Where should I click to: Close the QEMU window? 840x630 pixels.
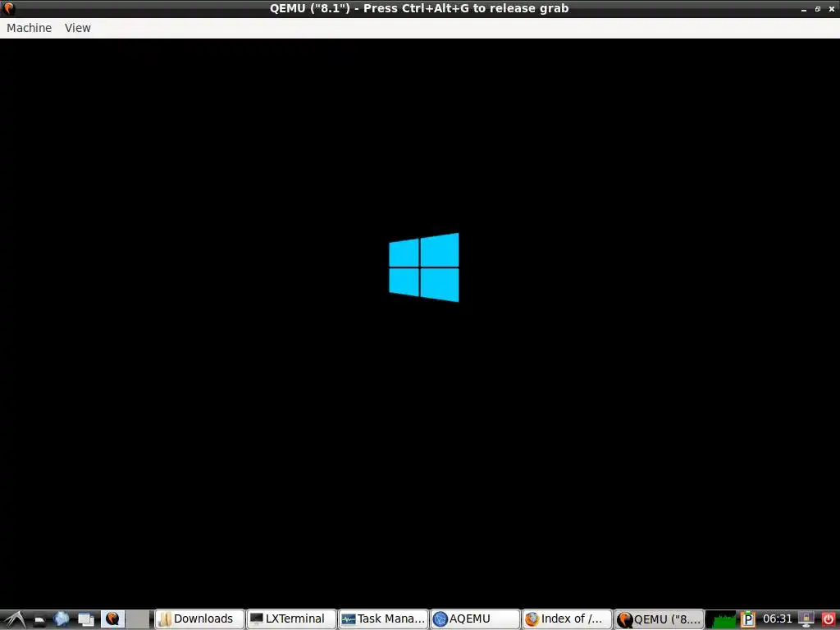(x=832, y=9)
